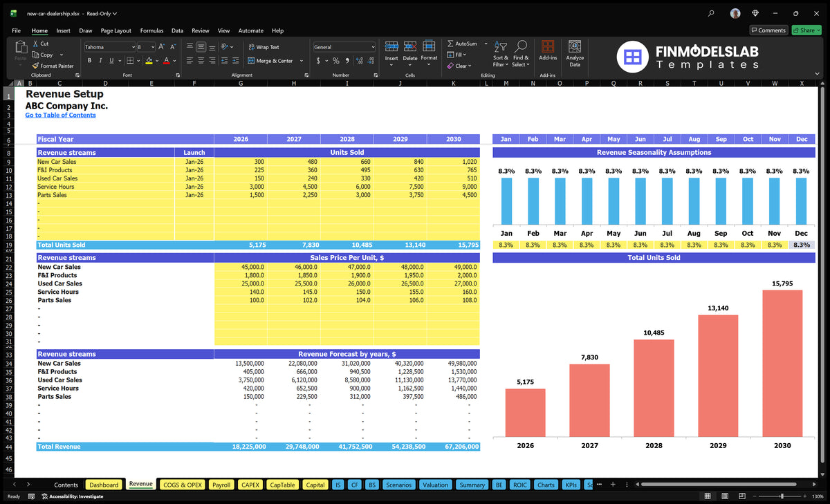The width and height of the screenshot is (830, 504).
Task: Click the Increase Indent icon
Action: pos(237,61)
